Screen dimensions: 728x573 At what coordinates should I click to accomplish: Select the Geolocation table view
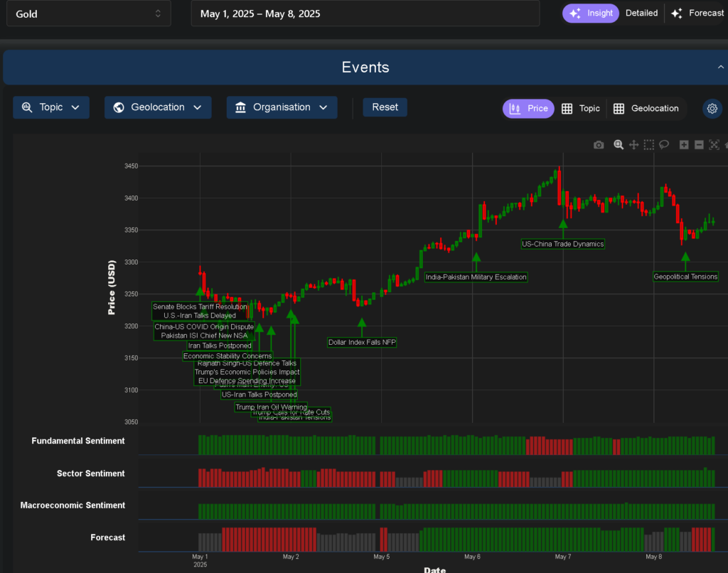click(646, 109)
